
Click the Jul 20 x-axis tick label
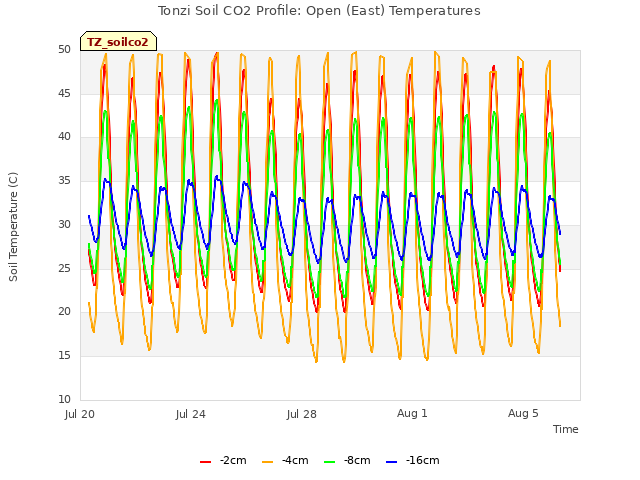pyautogui.click(x=80, y=414)
